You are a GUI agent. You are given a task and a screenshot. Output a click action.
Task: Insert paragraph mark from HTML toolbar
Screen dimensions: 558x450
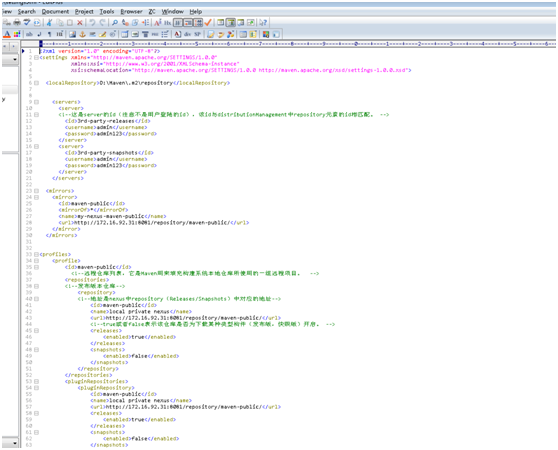[49, 34]
